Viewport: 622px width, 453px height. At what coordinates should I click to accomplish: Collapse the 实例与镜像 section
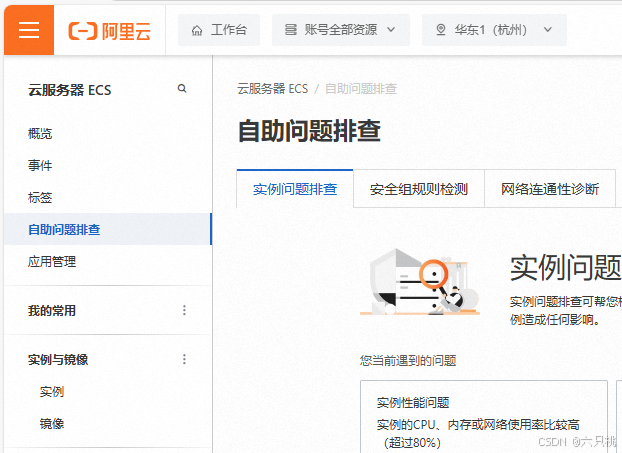(x=58, y=359)
